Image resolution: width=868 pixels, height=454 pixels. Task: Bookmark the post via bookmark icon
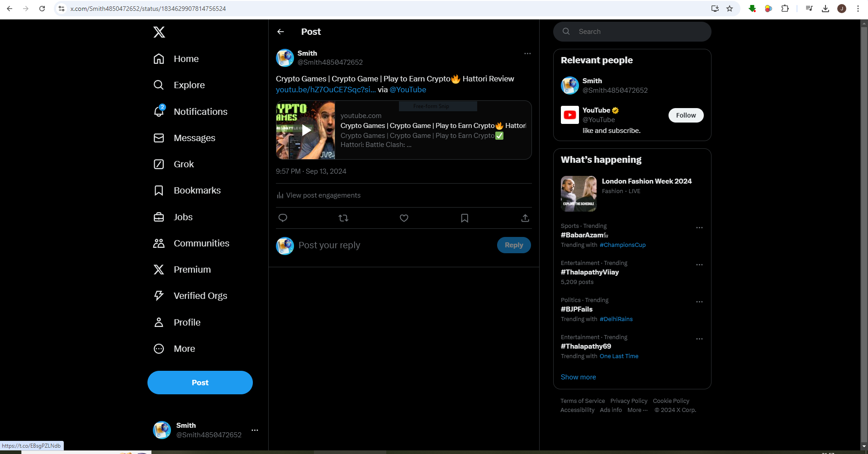point(465,218)
